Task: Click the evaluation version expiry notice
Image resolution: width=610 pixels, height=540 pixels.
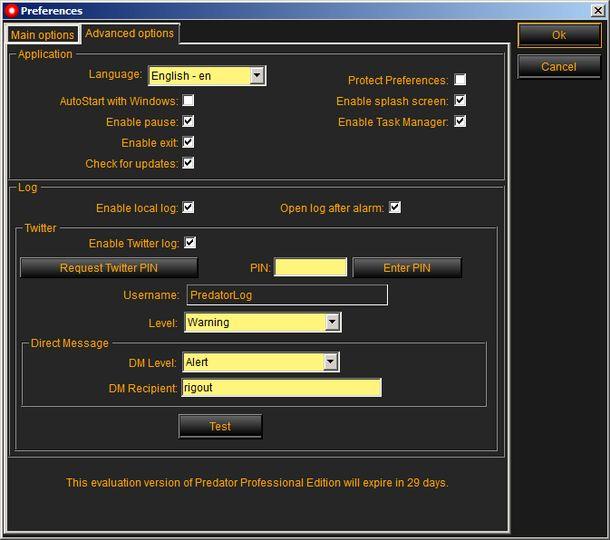Action: (257, 482)
